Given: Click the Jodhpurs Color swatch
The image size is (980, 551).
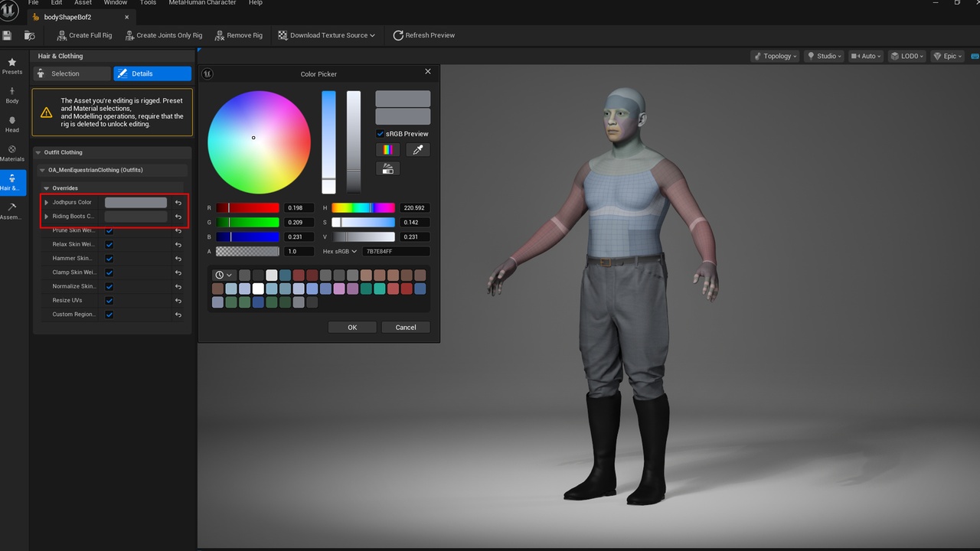Looking at the screenshot, I should coord(136,203).
